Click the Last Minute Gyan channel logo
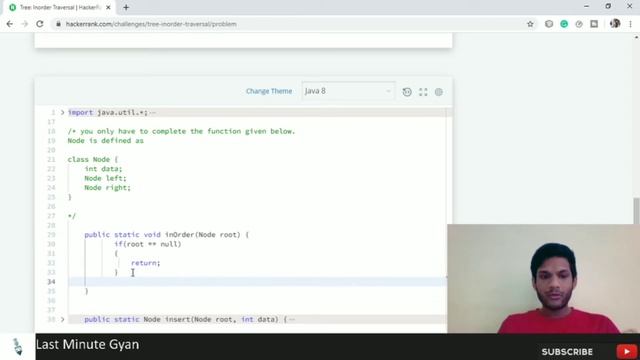 [x=18, y=347]
